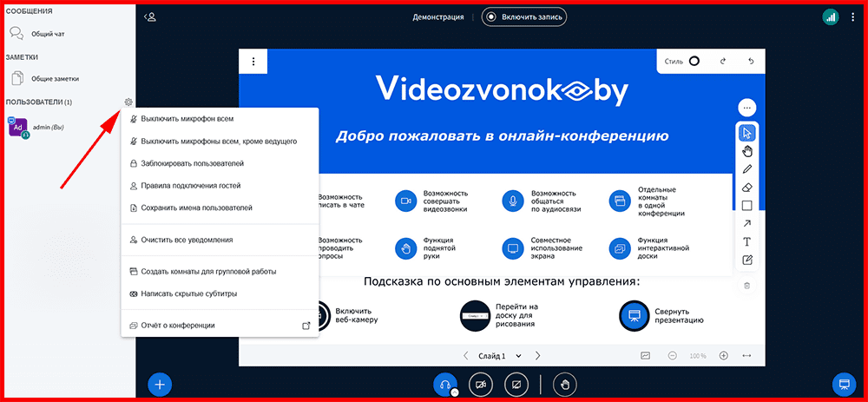Screen dimensions: 868x402
Task: Click the admin user avatar
Action: [x=17, y=128]
